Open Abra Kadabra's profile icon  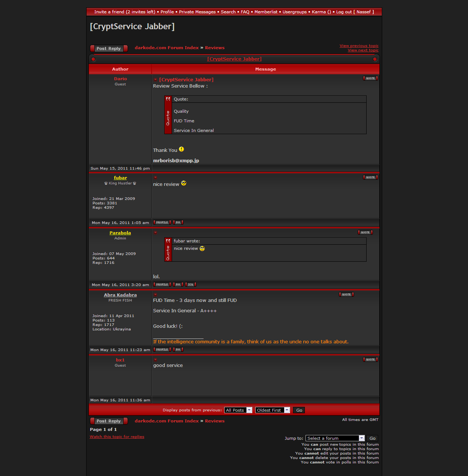click(x=162, y=350)
